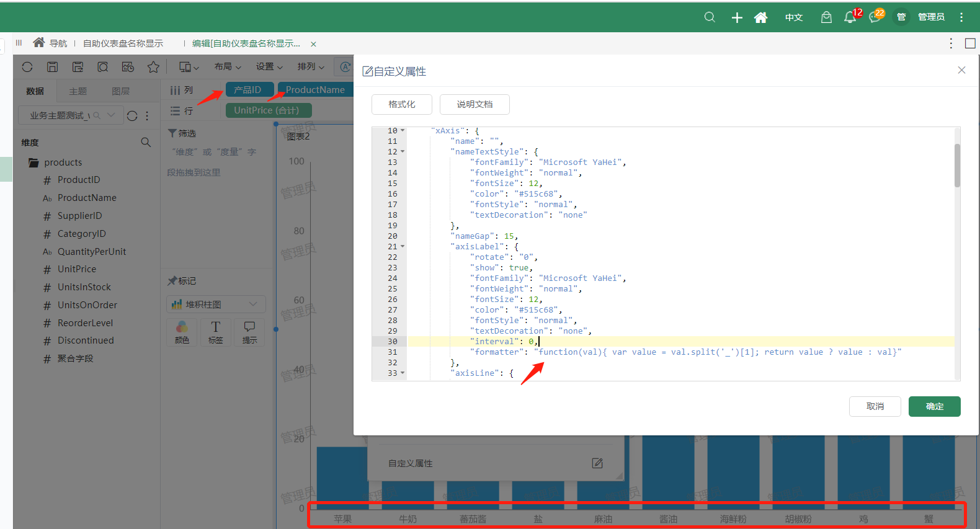980x529 pixels.
Task: Click the 产品ID column pill
Action: click(249, 90)
